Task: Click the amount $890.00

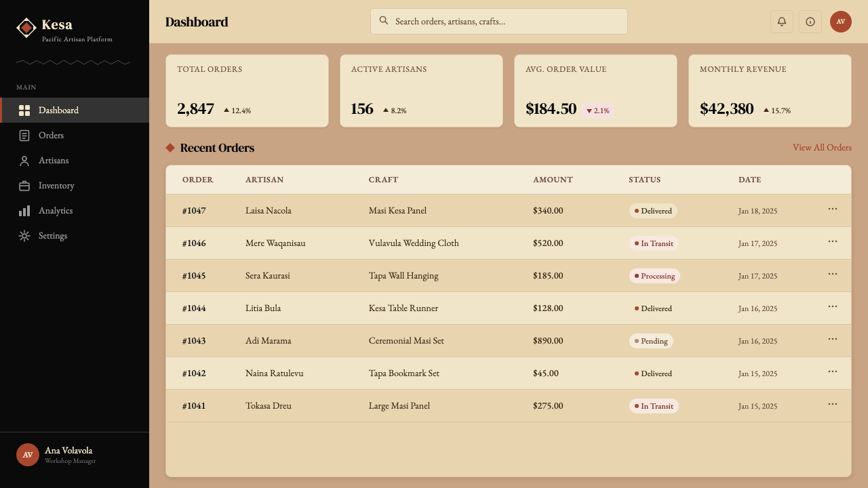Action: coord(548,341)
